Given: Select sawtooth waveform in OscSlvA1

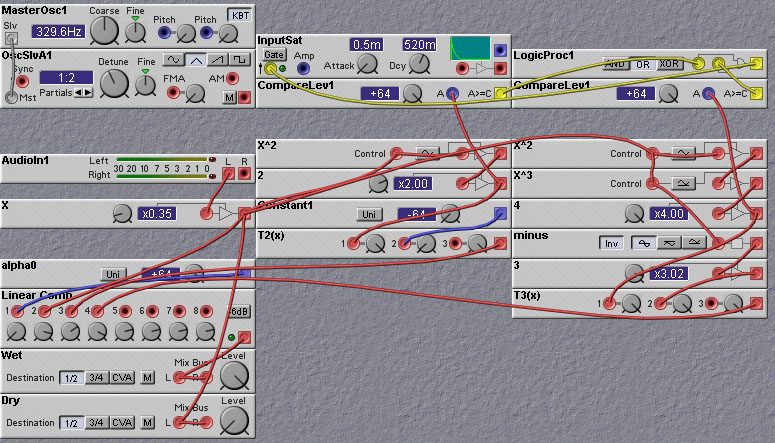Looking at the screenshot, I should (217, 61).
